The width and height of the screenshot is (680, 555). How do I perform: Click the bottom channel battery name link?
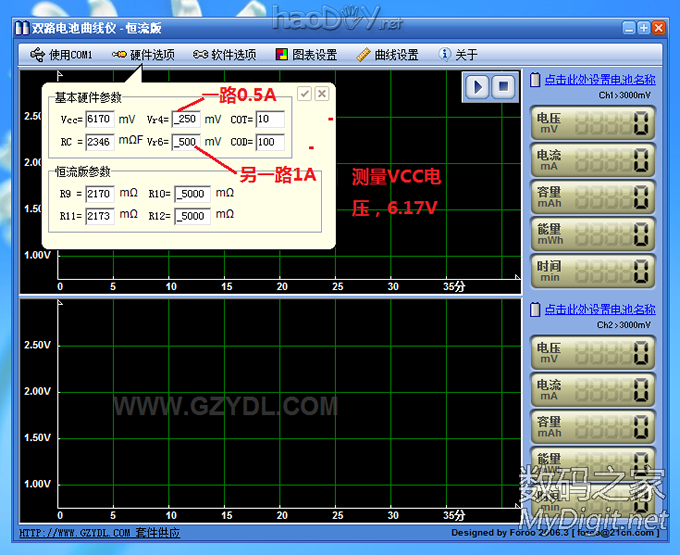click(599, 310)
